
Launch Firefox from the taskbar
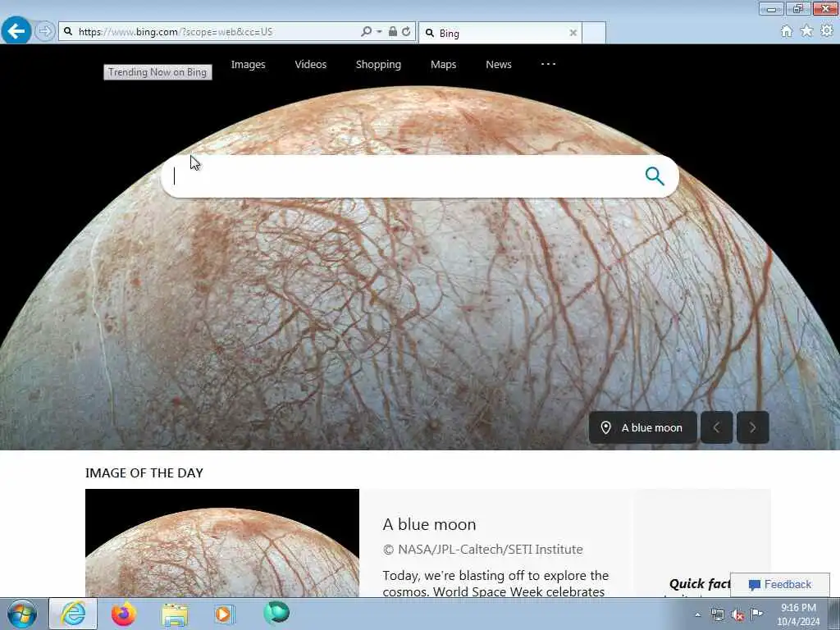[x=124, y=614]
